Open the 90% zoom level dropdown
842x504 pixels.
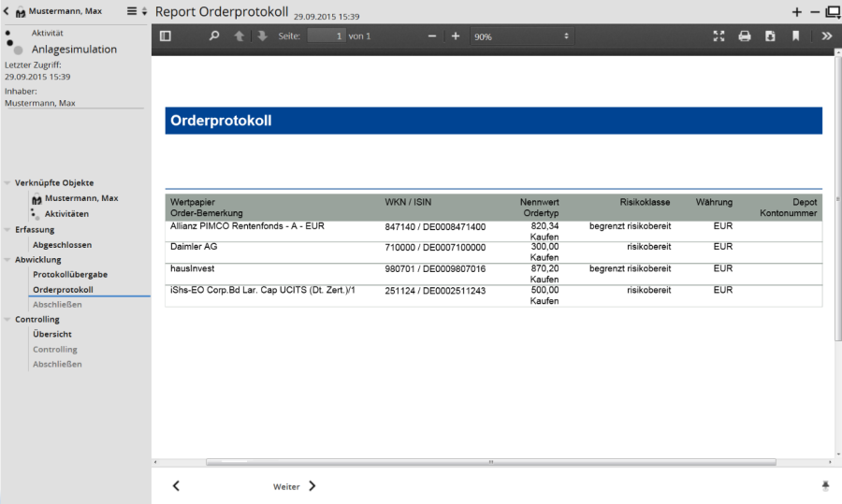(520, 36)
